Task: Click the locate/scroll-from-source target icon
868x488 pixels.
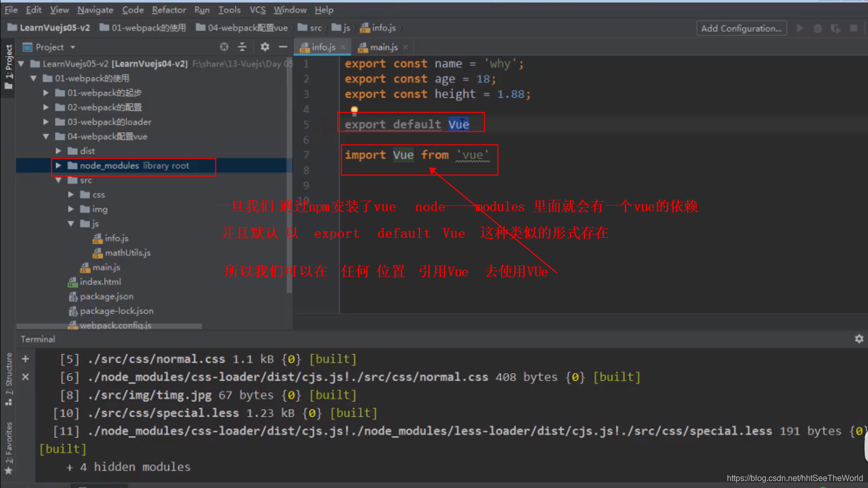Action: (224, 47)
